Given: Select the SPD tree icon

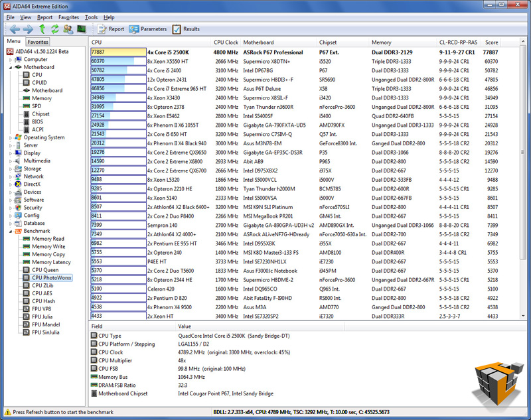Looking at the screenshot, I should [x=27, y=106].
